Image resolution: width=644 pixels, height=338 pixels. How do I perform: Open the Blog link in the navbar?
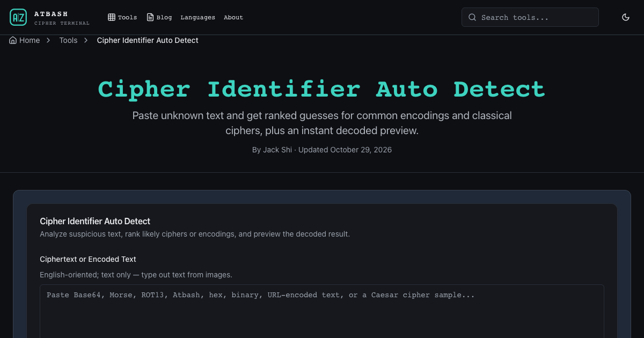click(x=159, y=17)
